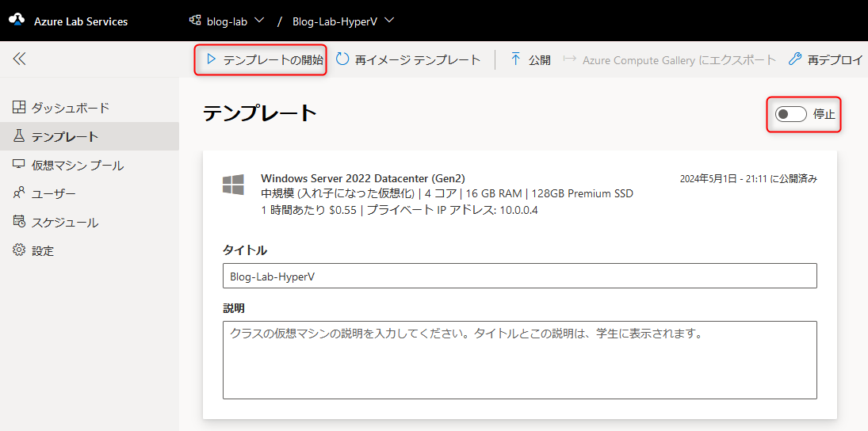Open the ユーザー sidebar item
The height and width of the screenshot is (431, 868).
89,193
